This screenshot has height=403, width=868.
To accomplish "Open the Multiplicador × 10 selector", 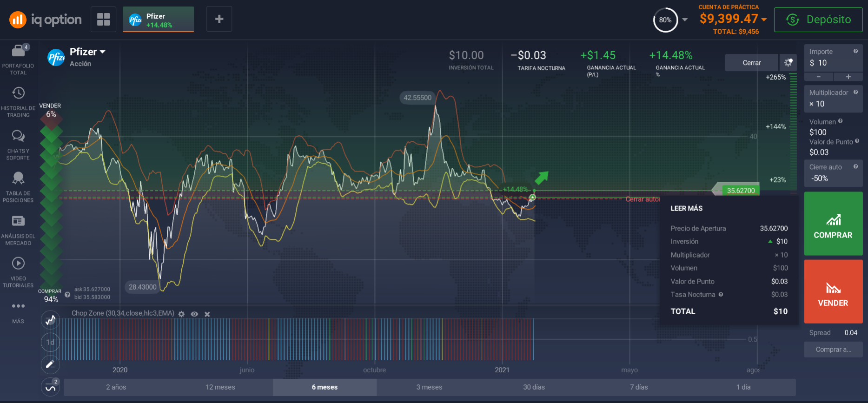I will point(833,99).
